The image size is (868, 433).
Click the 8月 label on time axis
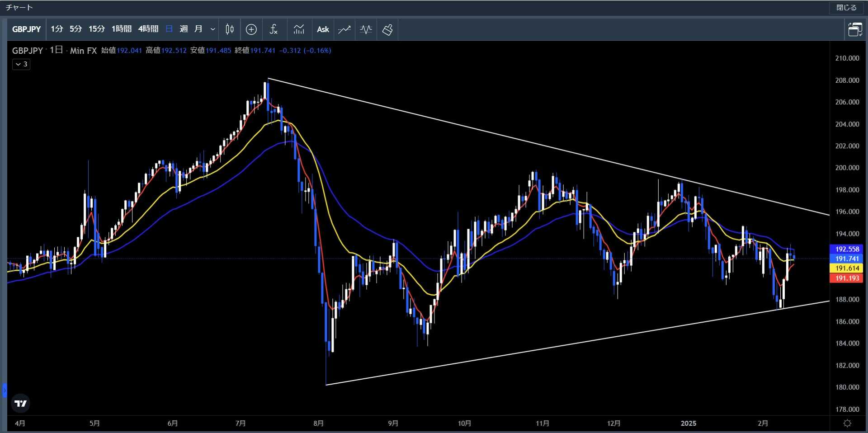(x=319, y=424)
